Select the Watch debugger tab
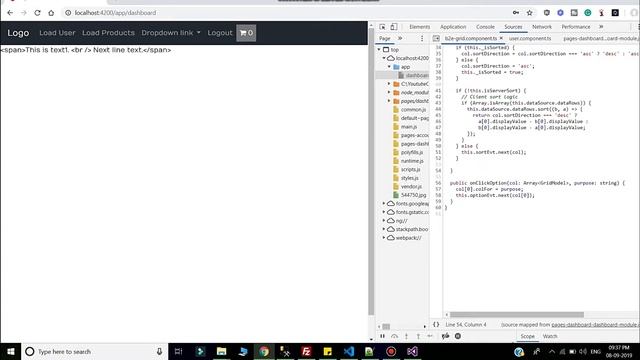Image resolution: width=640 pixels, height=360 pixels. click(x=550, y=336)
